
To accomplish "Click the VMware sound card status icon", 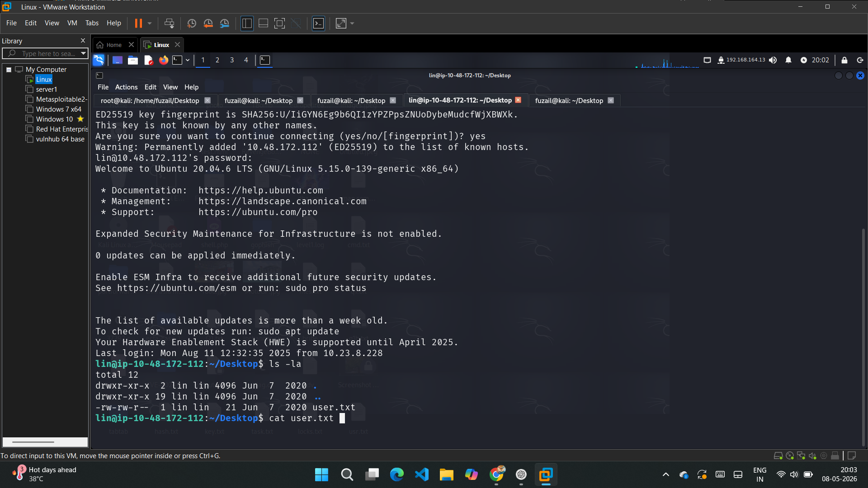I will click(812, 455).
